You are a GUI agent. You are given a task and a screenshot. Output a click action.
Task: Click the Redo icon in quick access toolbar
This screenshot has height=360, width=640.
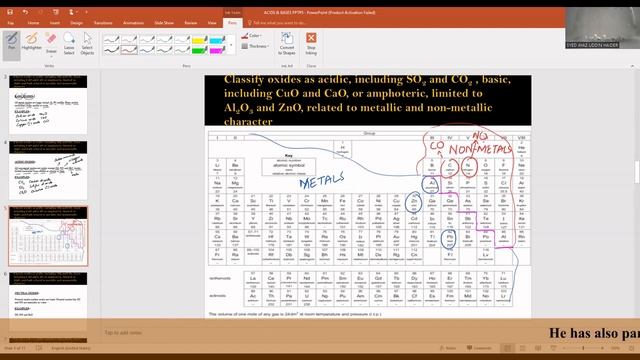coord(40,12)
